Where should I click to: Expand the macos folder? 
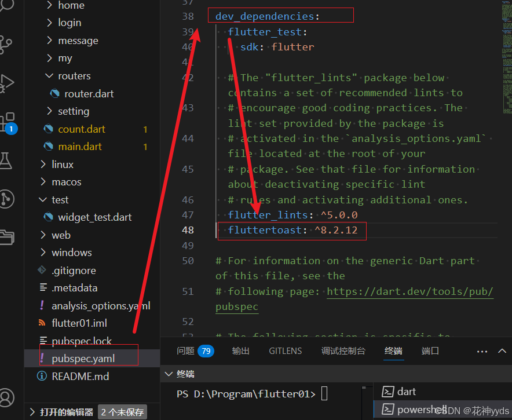pos(43,181)
